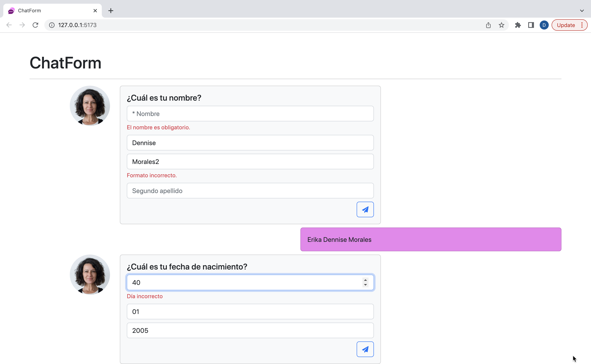Send the name form with the paper plane icon
Image resolution: width=591 pixels, height=364 pixels.
(x=365, y=209)
